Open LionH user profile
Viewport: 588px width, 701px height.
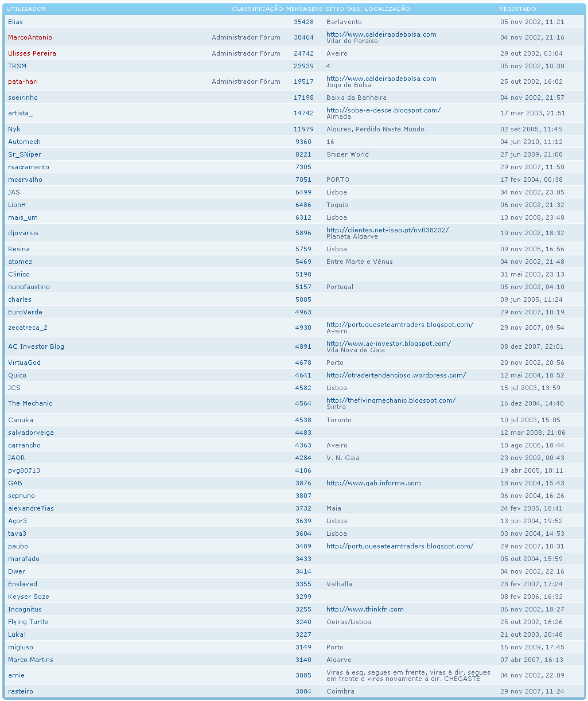[17, 205]
